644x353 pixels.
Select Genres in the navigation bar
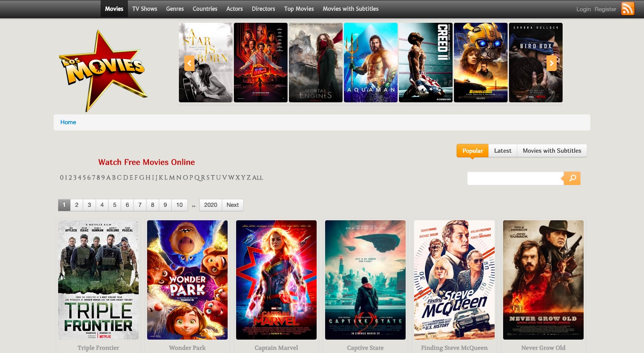[x=175, y=8]
